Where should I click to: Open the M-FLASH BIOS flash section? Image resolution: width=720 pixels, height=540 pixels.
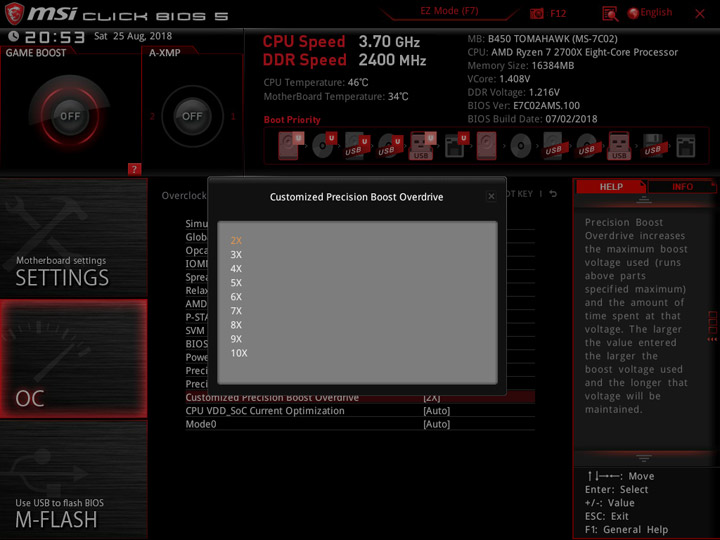click(73, 479)
